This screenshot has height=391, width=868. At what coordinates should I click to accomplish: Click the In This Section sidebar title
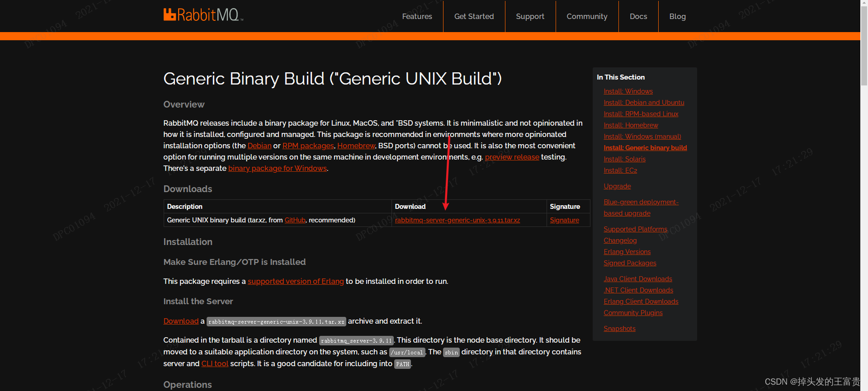[x=620, y=77]
